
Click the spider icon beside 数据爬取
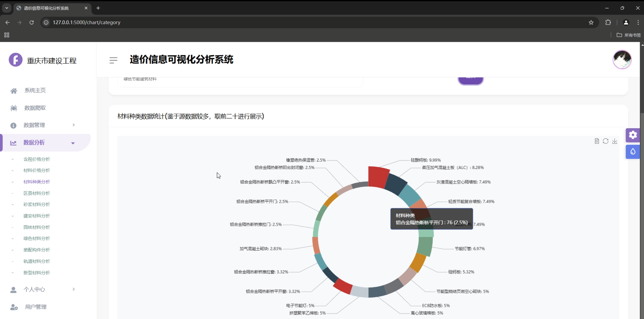coord(14,108)
